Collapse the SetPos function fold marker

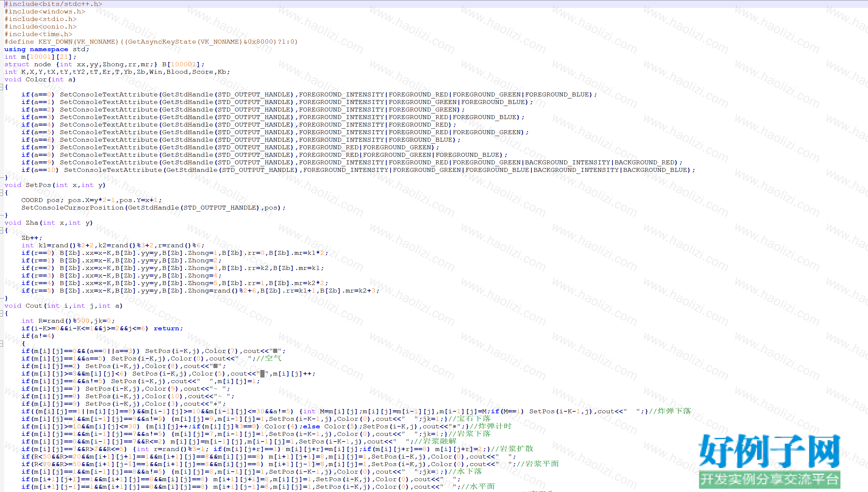[1, 193]
